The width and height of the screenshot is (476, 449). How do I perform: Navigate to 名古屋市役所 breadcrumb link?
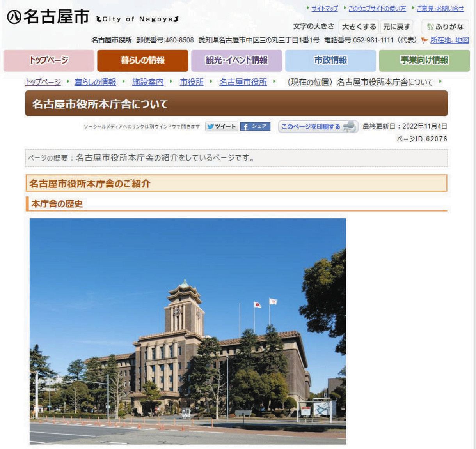click(x=243, y=82)
